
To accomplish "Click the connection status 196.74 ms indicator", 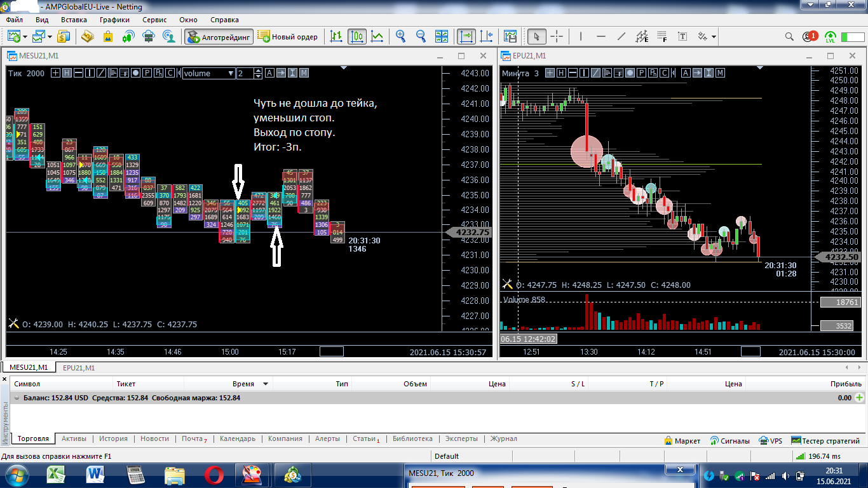I will coord(817,456).
